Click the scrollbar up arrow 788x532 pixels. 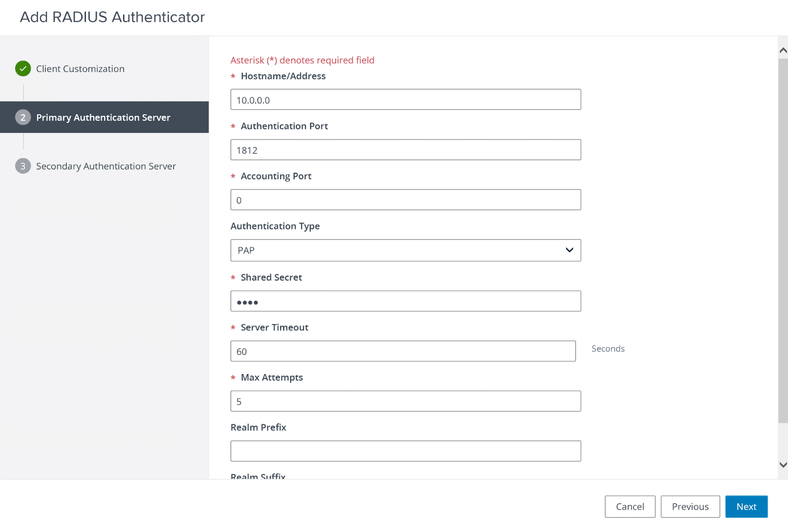(x=783, y=50)
